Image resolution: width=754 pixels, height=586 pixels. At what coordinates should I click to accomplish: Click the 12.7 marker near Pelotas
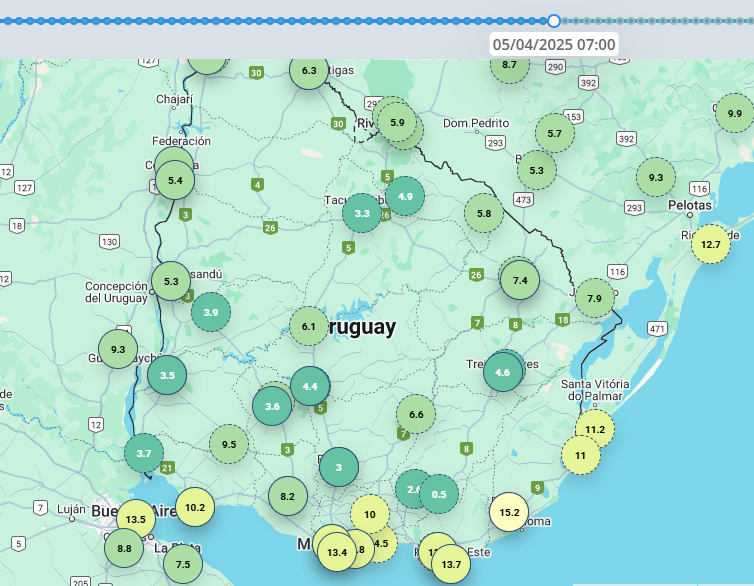click(x=711, y=244)
